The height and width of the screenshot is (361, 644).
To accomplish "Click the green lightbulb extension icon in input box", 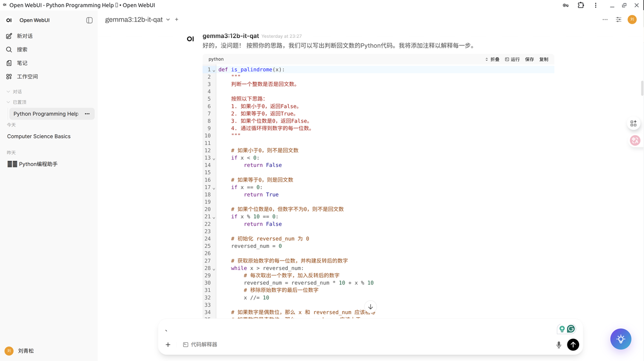I will tap(562, 329).
